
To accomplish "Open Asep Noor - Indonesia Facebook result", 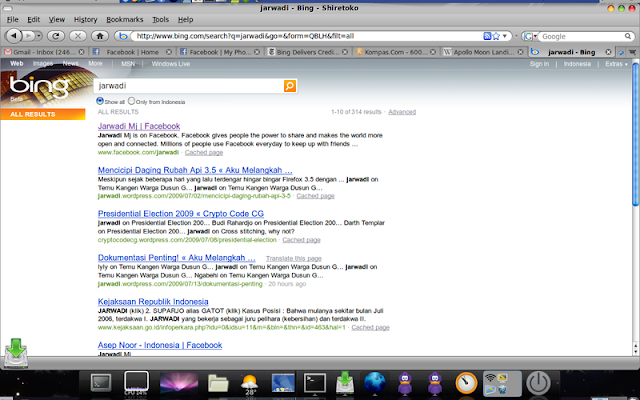I will coord(160,345).
